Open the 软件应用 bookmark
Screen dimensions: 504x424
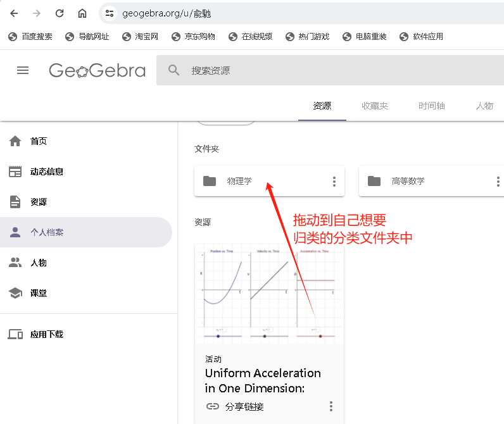click(422, 37)
